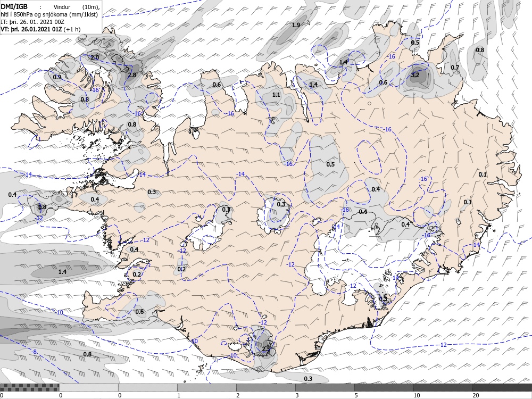Select the VT: þri. 26.01.2021 01Z line
Screen dimensions: 532x399
click(41, 29)
